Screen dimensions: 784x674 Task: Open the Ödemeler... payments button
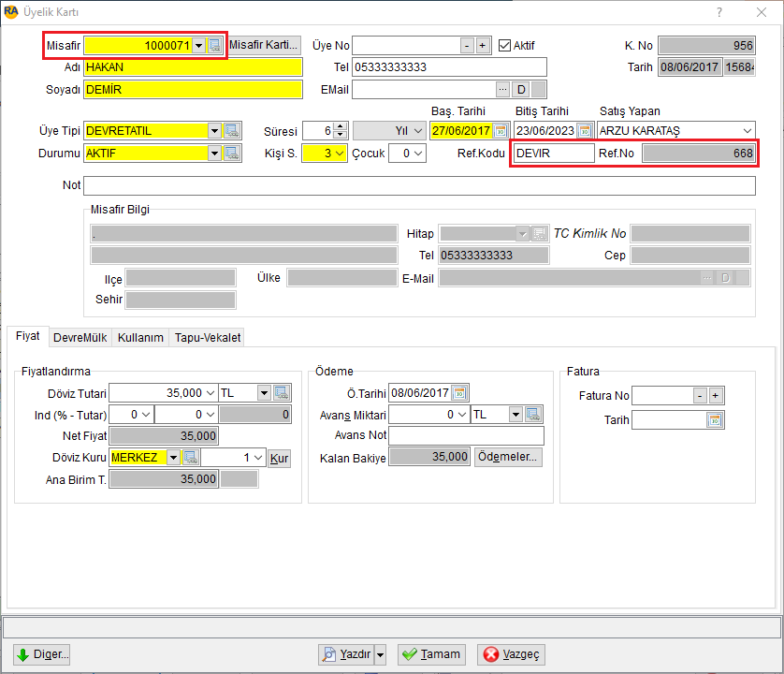tap(507, 457)
